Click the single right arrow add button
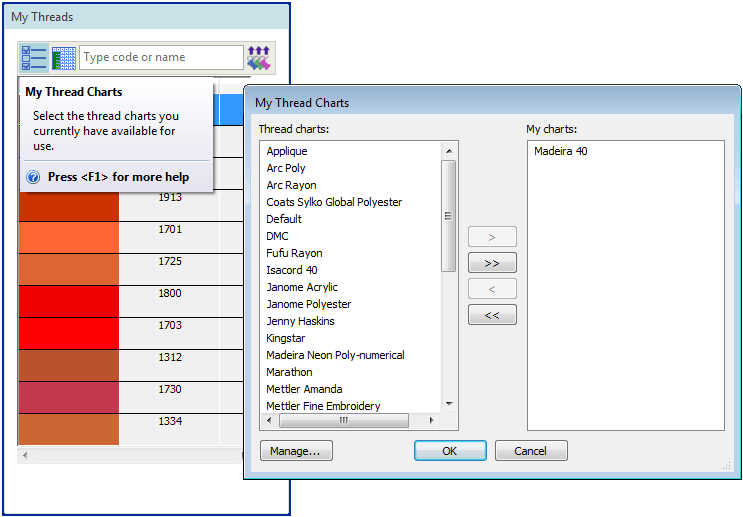The height and width of the screenshot is (517, 743). [x=492, y=238]
